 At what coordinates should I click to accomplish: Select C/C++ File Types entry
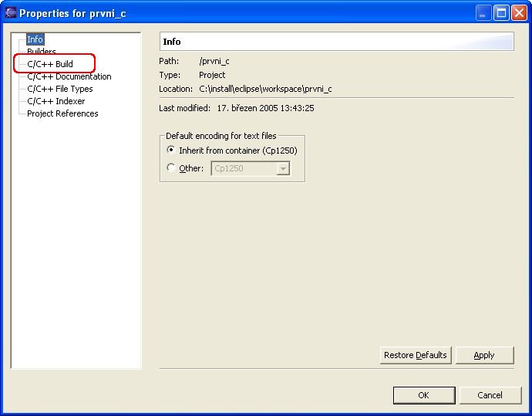(x=59, y=89)
